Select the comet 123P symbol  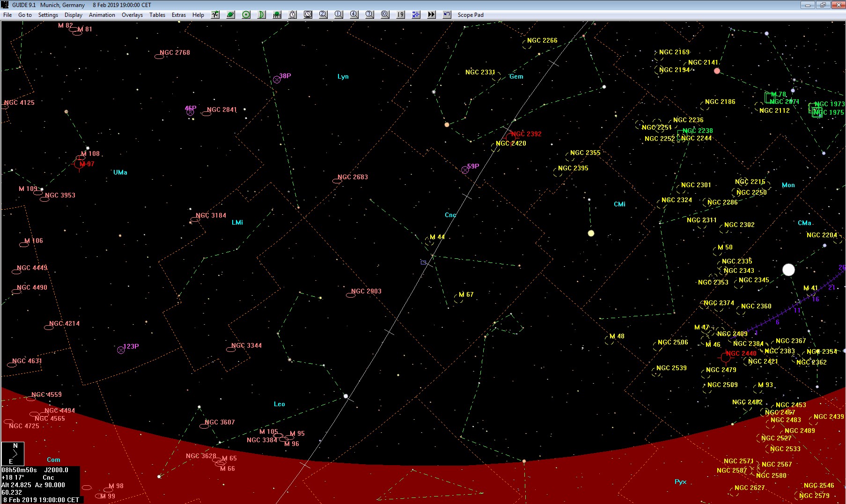(x=121, y=350)
